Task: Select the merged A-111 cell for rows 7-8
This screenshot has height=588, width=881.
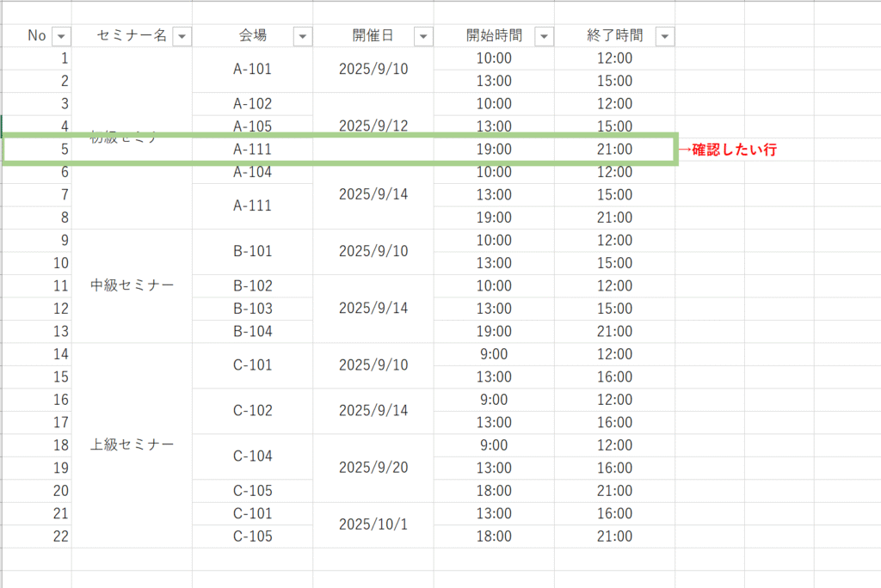Action: pyautogui.click(x=252, y=206)
